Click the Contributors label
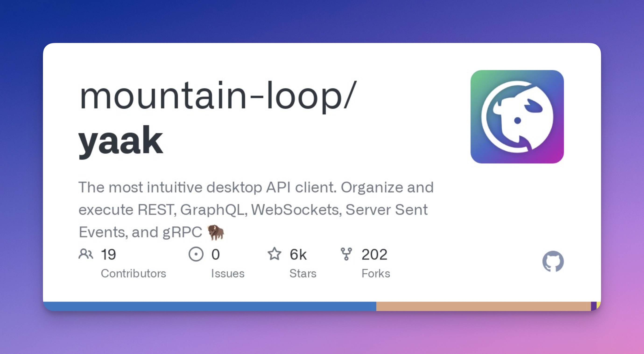Screen dimensions: 644x354 [133, 273]
